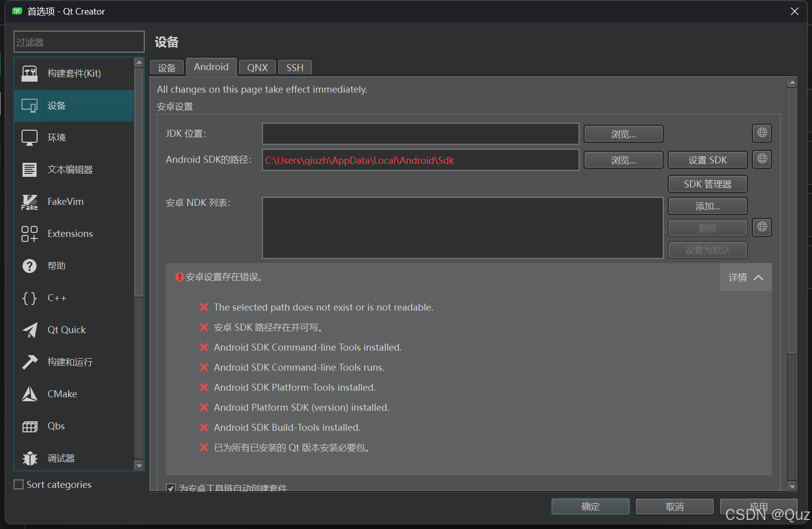Viewport: 812px width, 529px height.
Task: Open the Extensions category icon
Action: click(30, 234)
